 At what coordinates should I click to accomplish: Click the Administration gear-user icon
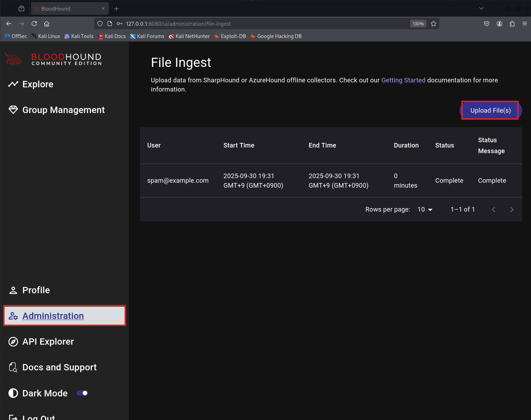13,316
